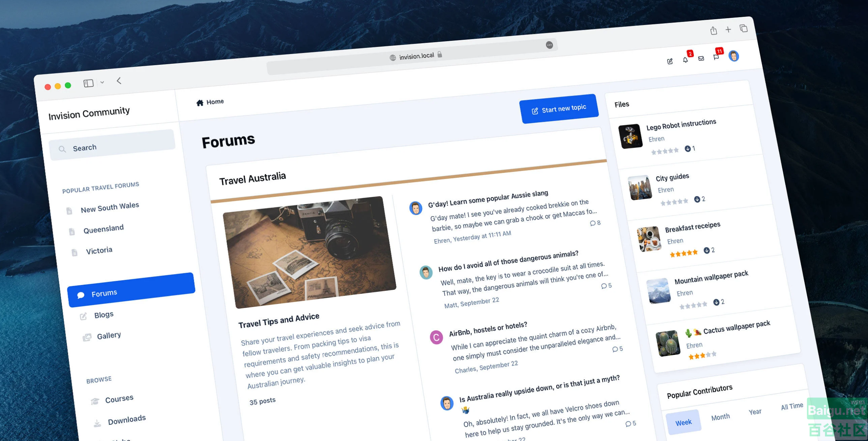Click the Blogs edit icon in sidebar
The width and height of the screenshot is (868, 441).
pyautogui.click(x=83, y=316)
